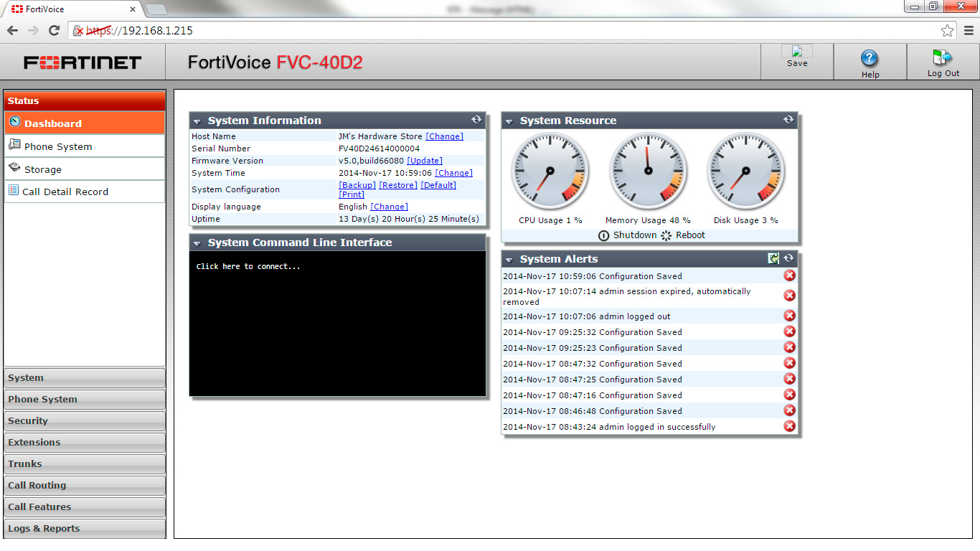Click the Default configuration link
The height and width of the screenshot is (551, 980).
tap(438, 185)
